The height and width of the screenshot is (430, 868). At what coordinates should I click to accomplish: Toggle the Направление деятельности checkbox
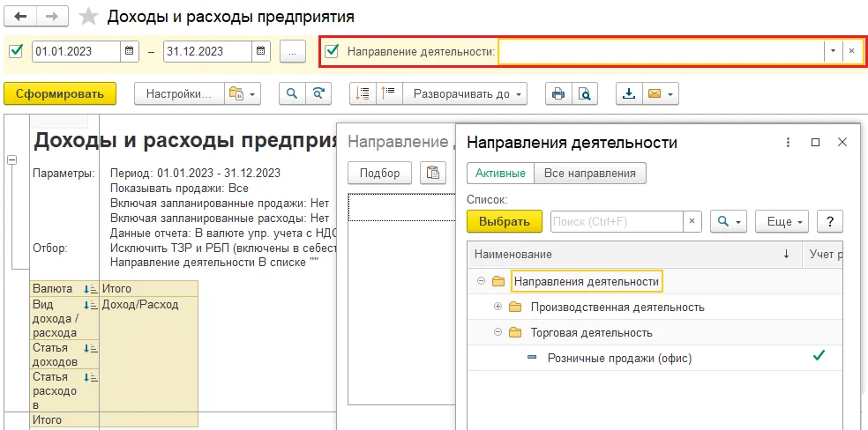(x=332, y=51)
